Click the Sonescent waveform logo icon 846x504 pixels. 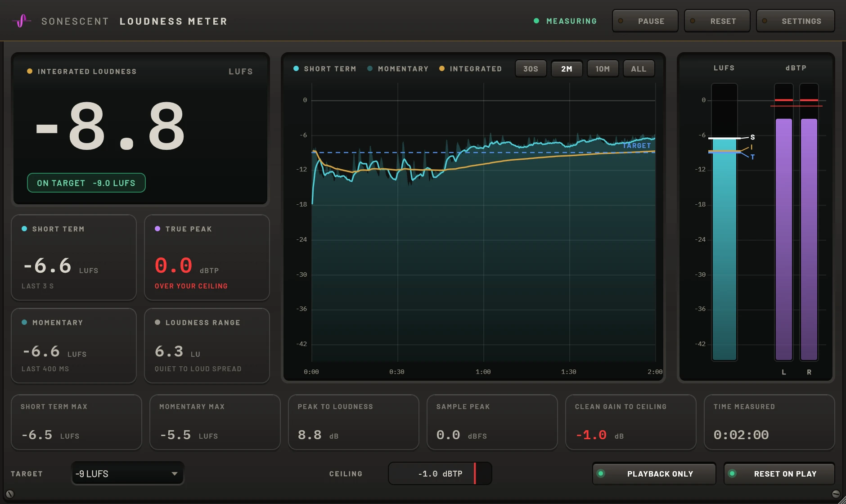click(21, 21)
